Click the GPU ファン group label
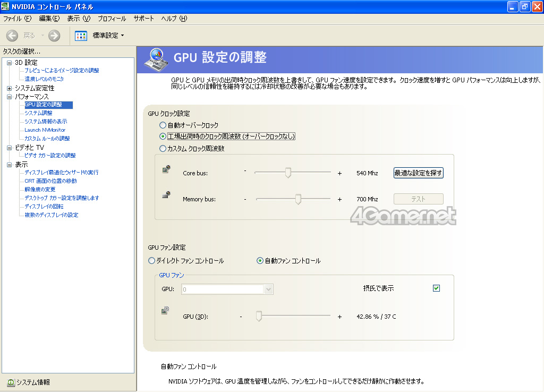 pos(172,275)
